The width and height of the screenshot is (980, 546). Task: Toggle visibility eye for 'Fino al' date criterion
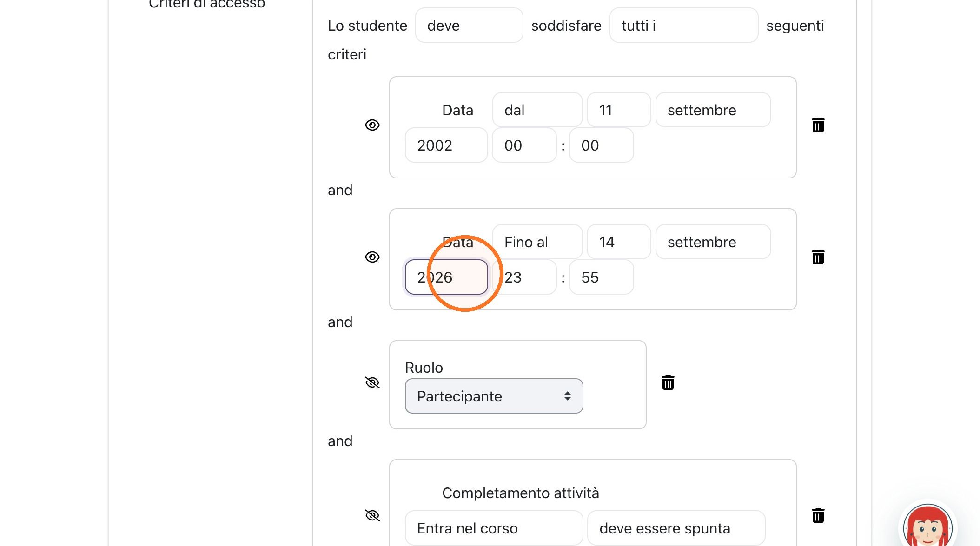(x=372, y=257)
